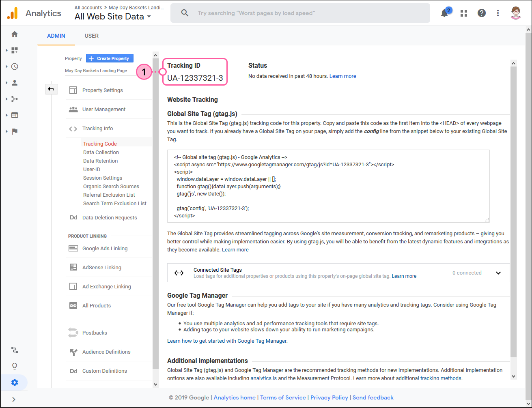Open the Acquisition icon in sidebar
Viewport: 532px width, 408px height.
15,99
